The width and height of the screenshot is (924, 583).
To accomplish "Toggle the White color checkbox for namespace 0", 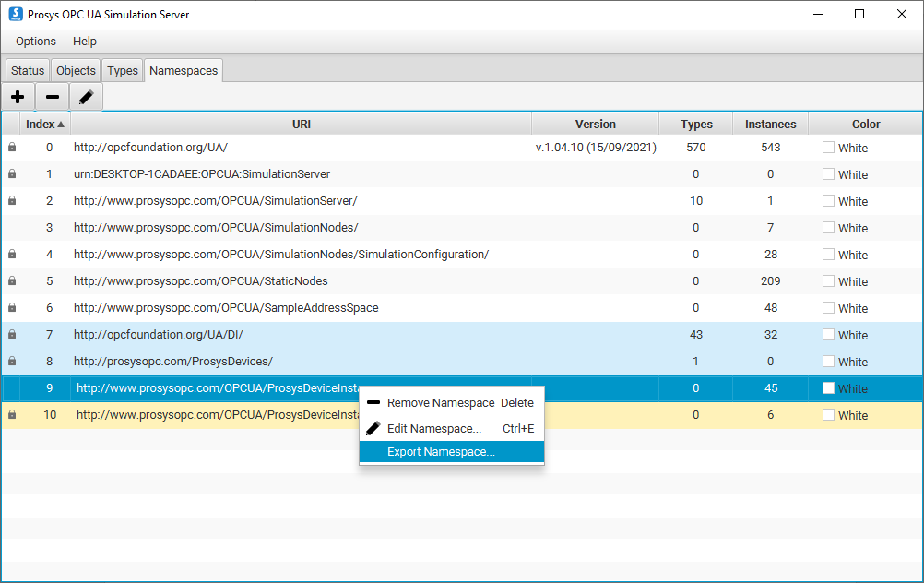I will click(828, 148).
